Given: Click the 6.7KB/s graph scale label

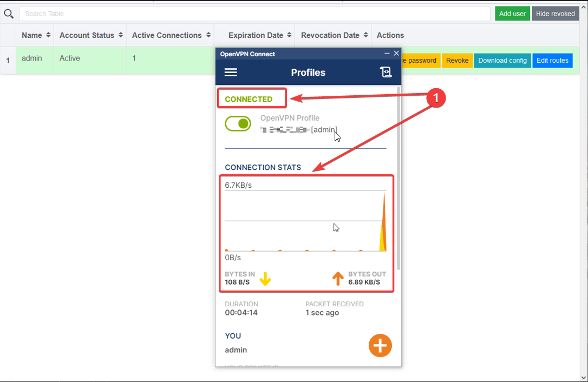Looking at the screenshot, I should (238, 185).
